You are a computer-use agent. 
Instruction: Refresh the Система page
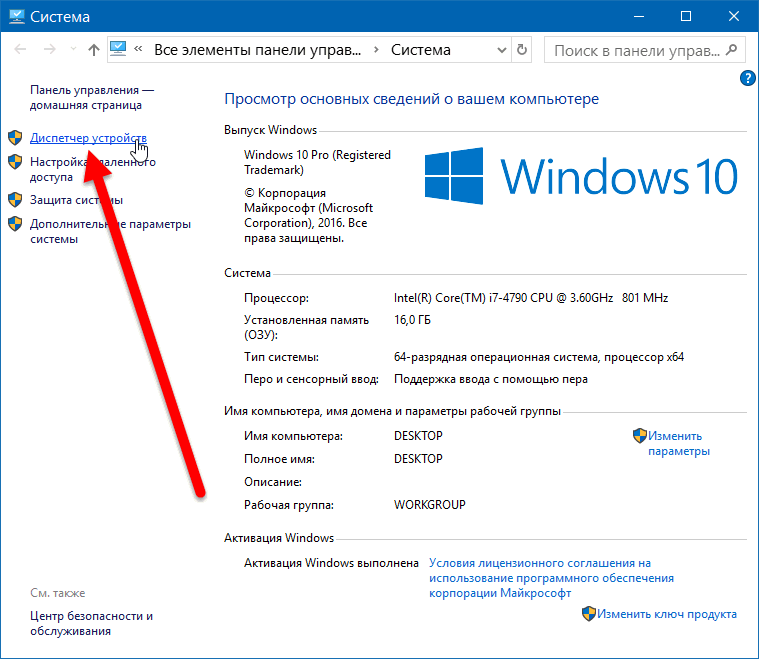(522, 49)
